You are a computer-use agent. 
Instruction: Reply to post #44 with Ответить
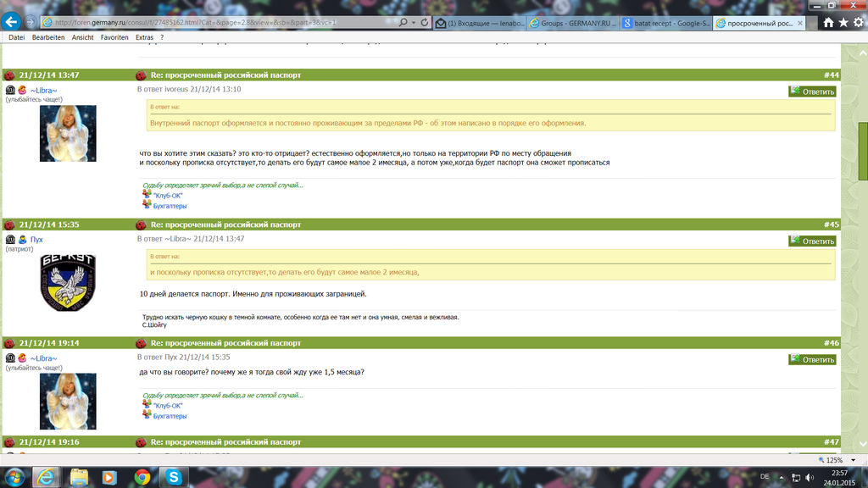812,91
